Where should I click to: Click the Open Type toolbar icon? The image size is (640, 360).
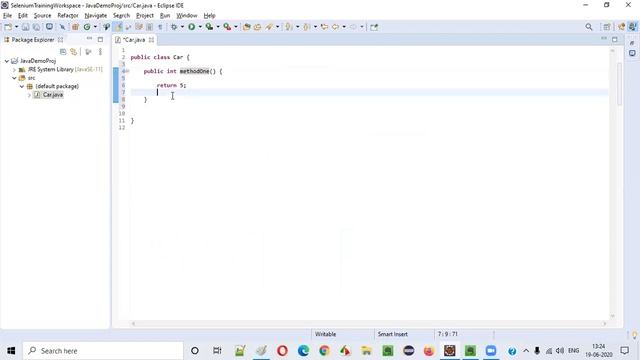pyautogui.click(x=247, y=27)
